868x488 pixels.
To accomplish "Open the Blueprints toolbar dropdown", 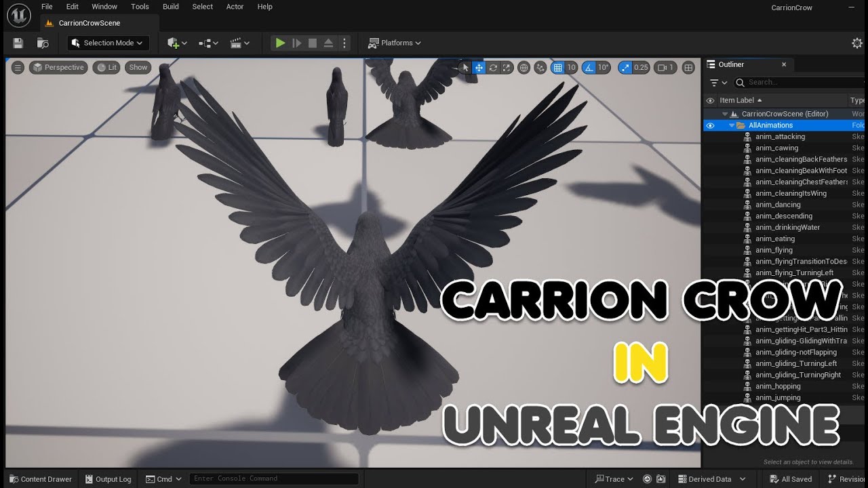I will coord(208,43).
